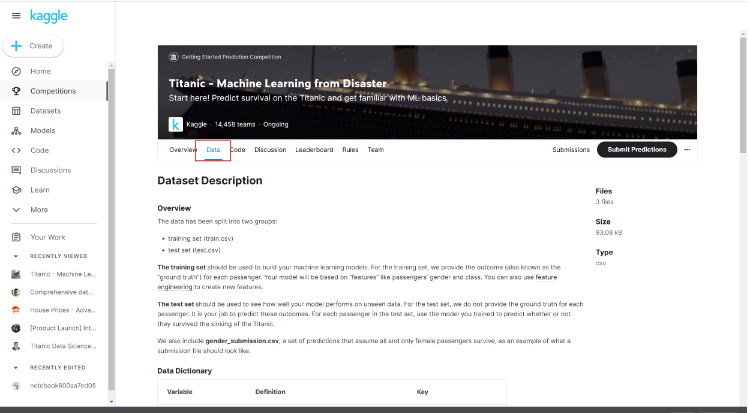Click the 'gender_submission.csv' text

click(x=242, y=341)
